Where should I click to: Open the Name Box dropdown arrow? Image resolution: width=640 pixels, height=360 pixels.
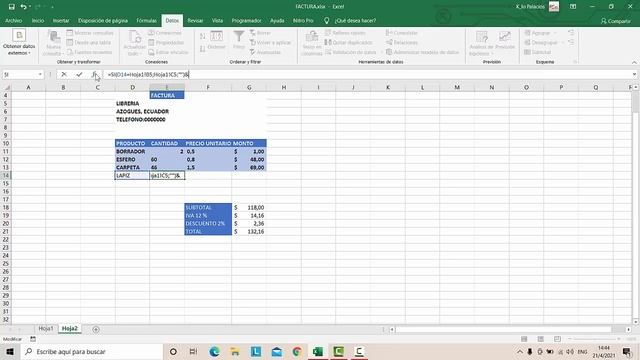tap(40, 74)
